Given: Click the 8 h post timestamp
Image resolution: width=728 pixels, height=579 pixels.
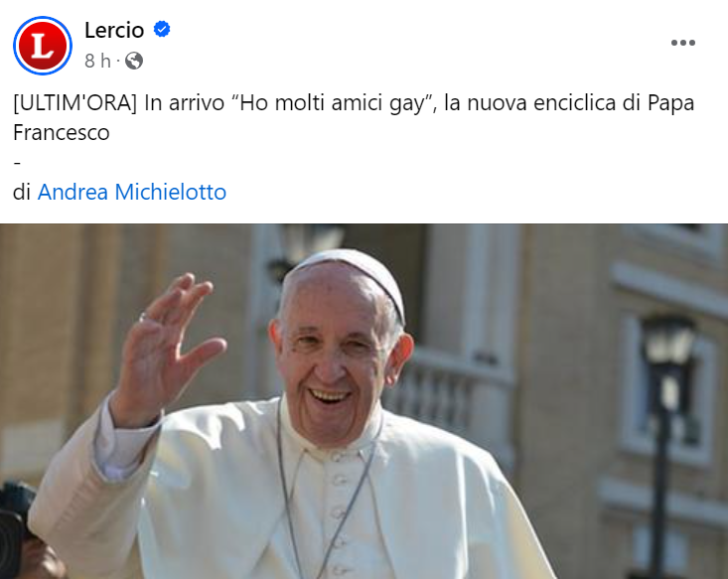Looking at the screenshot, I should click(97, 61).
